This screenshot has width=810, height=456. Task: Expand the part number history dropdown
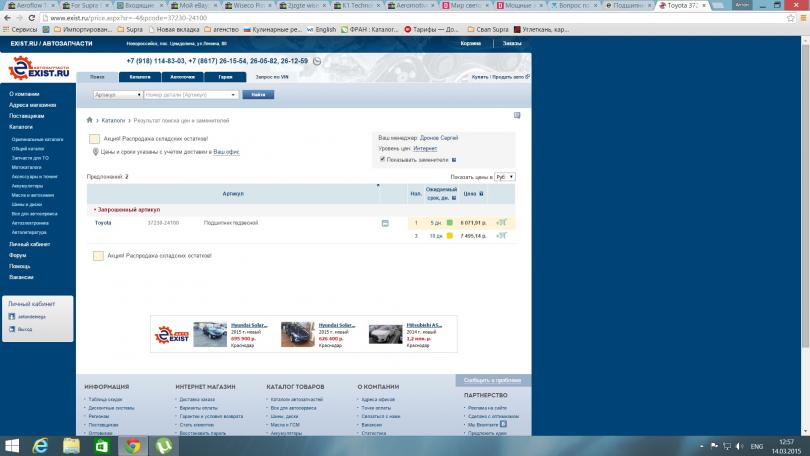pos(233,95)
